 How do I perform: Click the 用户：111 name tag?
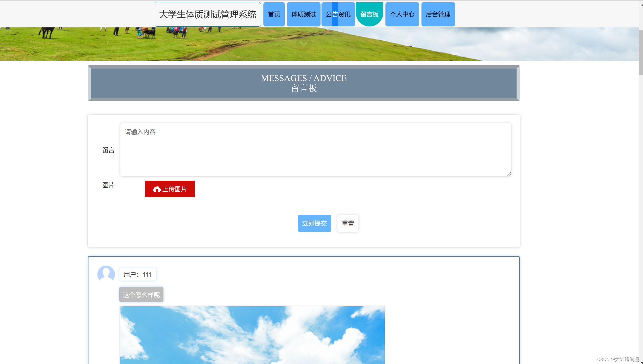[137, 274]
